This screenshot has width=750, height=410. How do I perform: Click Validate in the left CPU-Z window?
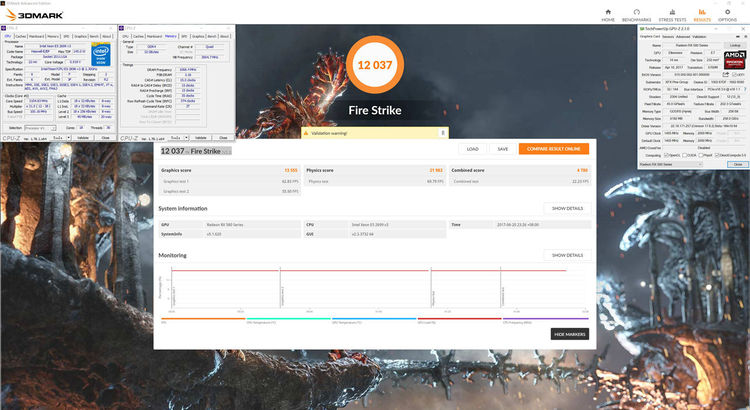click(x=83, y=138)
